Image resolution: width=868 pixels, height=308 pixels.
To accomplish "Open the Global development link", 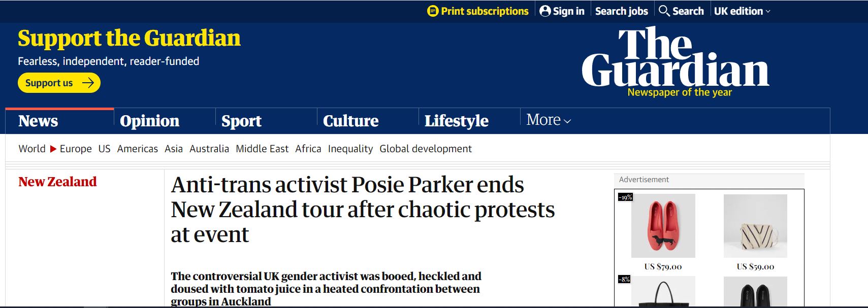I will pos(426,149).
